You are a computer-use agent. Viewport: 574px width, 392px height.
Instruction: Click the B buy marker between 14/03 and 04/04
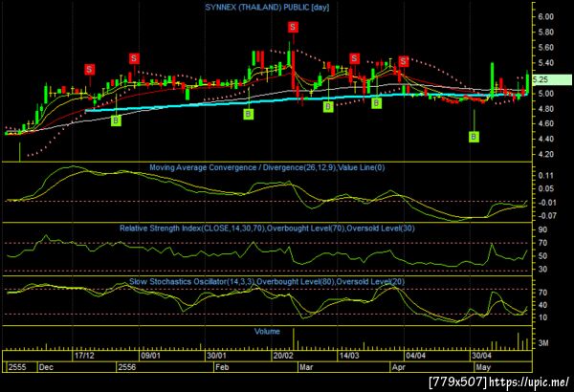click(376, 103)
